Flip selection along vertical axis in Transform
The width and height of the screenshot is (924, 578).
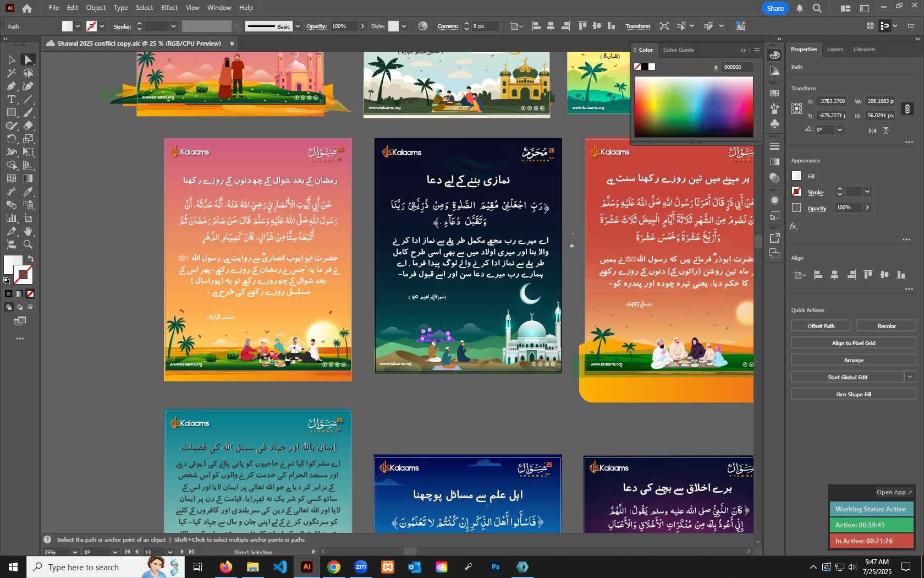click(x=886, y=130)
